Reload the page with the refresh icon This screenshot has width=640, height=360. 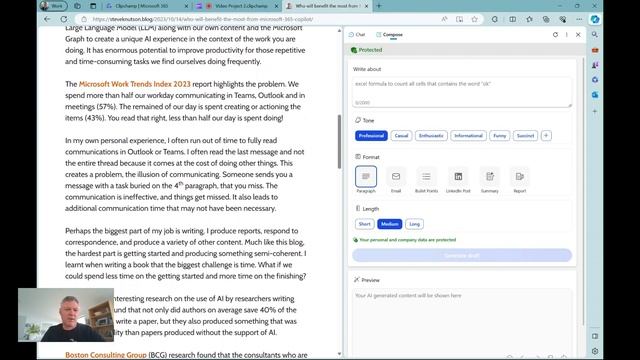point(64,19)
